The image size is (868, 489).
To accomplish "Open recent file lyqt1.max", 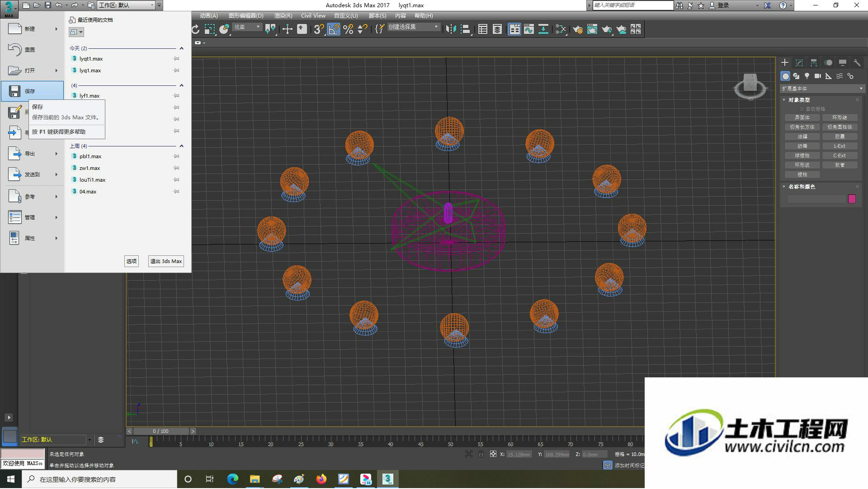I will pyautogui.click(x=91, y=59).
